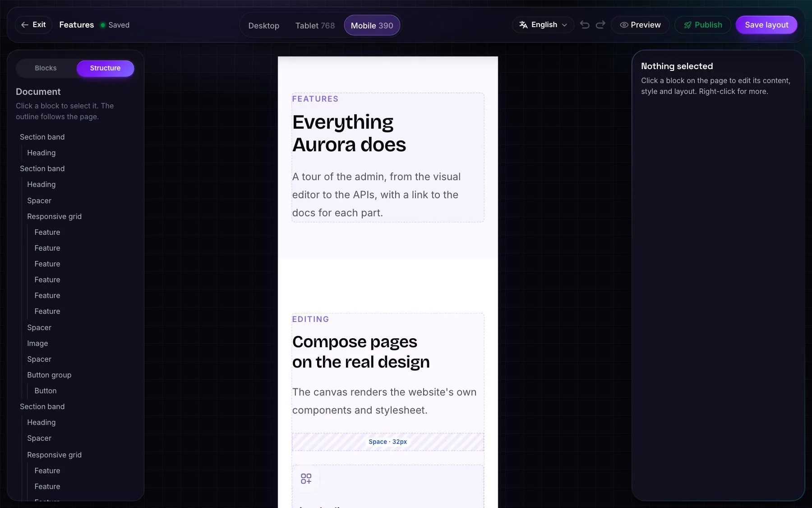Select Button group in outline
The width and height of the screenshot is (812, 508).
click(49, 375)
